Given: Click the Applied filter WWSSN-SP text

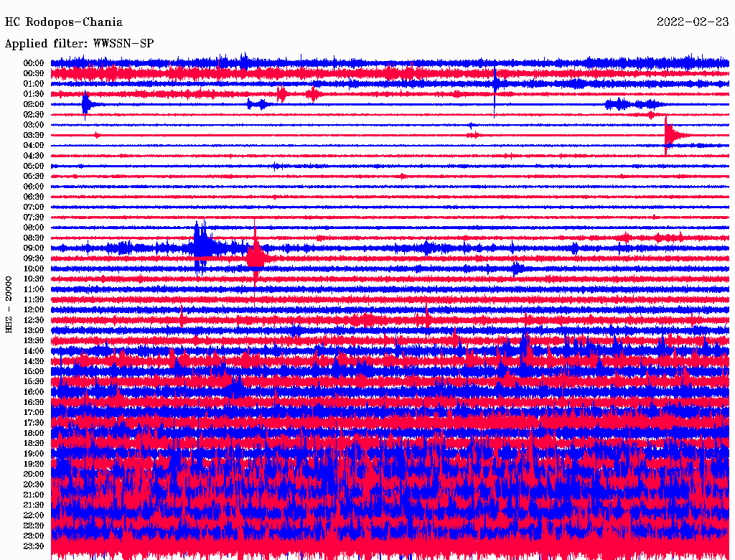Looking at the screenshot, I should pos(79,44).
